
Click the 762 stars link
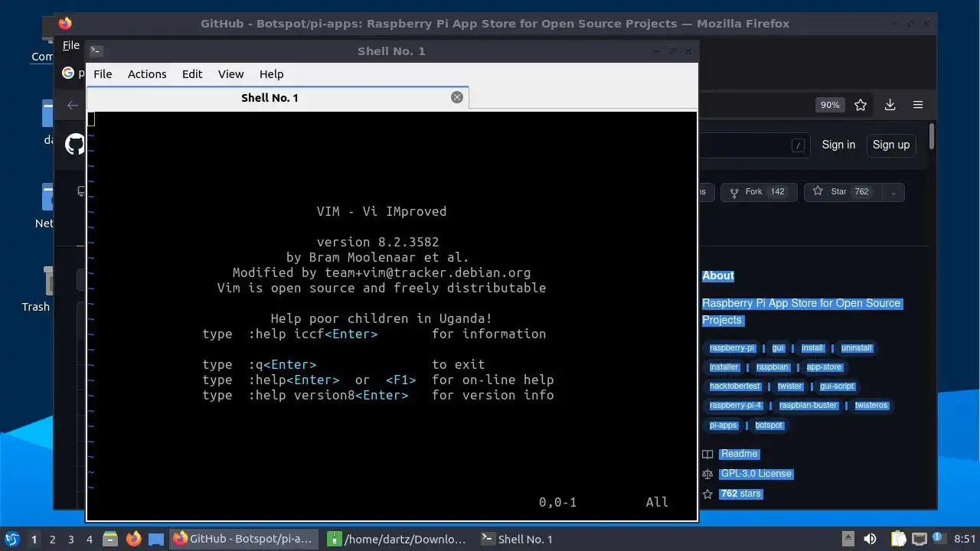point(741,494)
